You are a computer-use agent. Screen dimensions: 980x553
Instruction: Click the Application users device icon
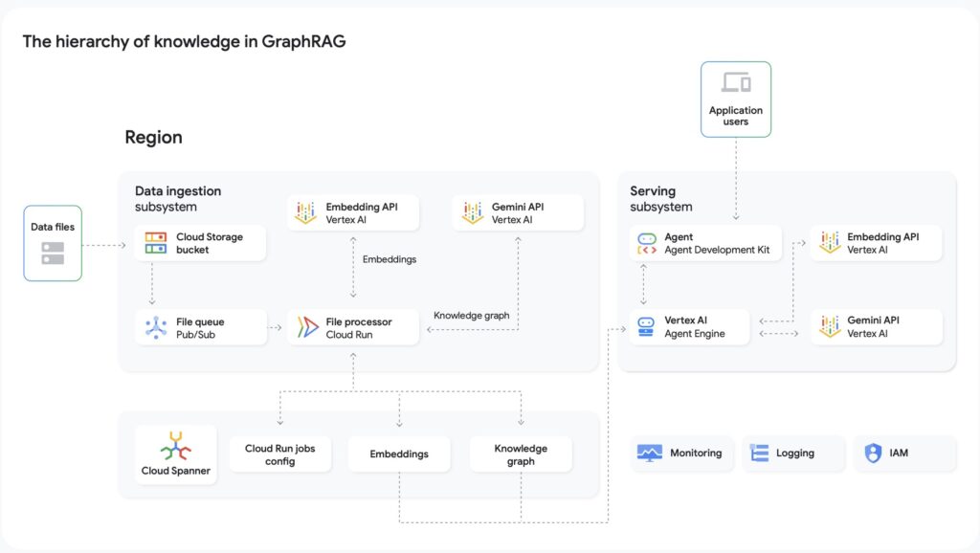tap(736, 83)
